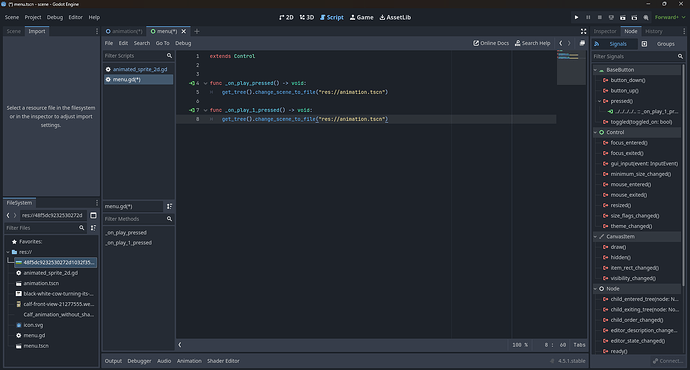Run the project with the Play button
The width and height of the screenshot is (690, 370).
click(576, 17)
